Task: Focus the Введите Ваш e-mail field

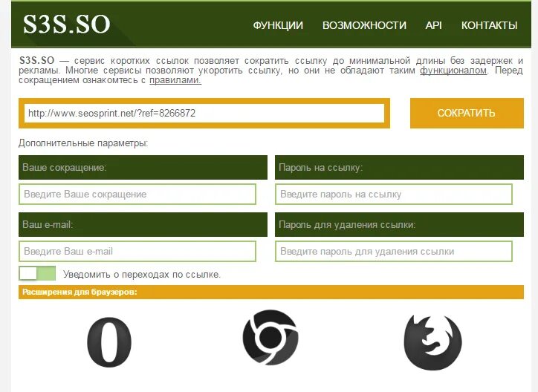Action: [137, 251]
